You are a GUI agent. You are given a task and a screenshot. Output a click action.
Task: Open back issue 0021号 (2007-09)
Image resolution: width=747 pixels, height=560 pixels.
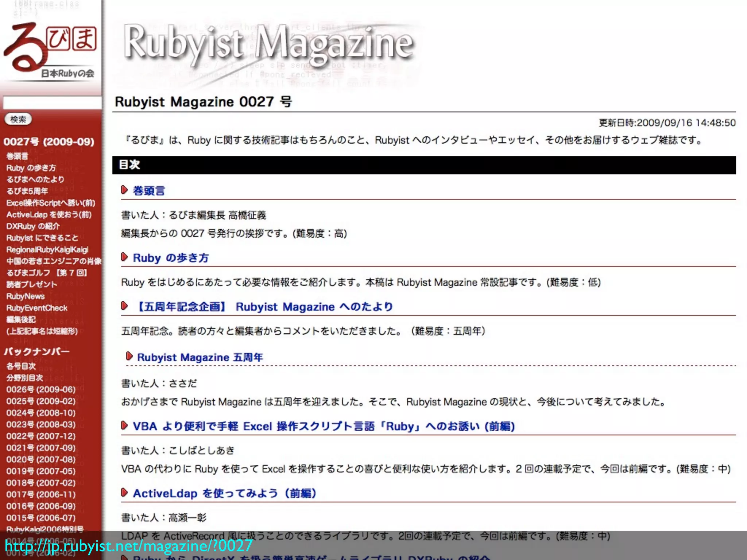[41, 448]
